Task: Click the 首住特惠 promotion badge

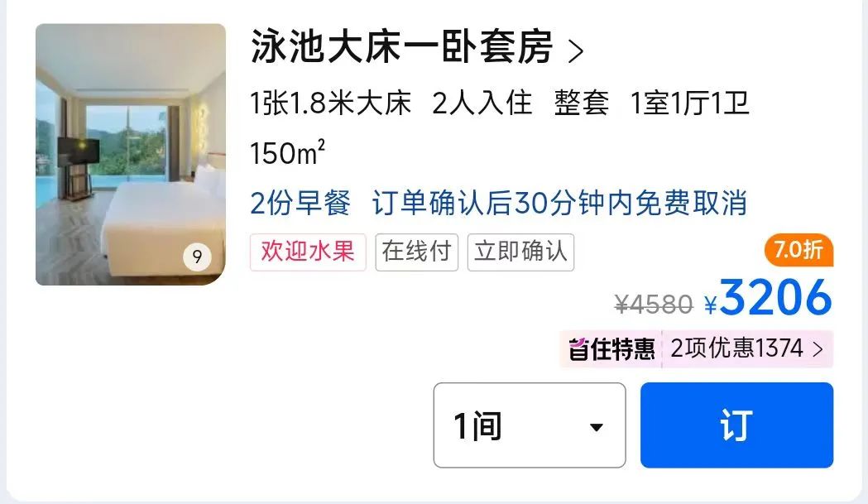Action: point(611,349)
